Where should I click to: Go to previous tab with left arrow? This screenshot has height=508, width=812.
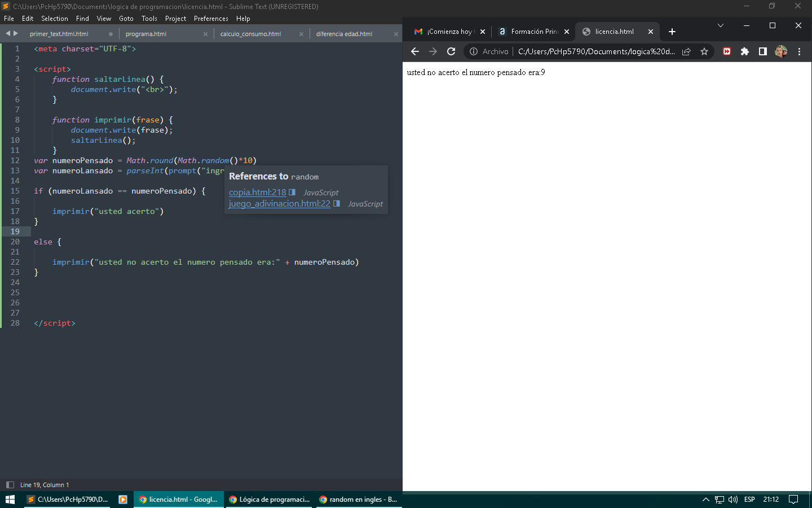tap(8, 34)
